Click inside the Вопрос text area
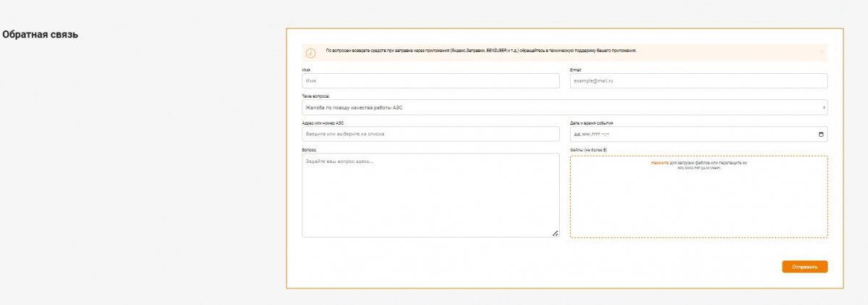 coord(430,196)
